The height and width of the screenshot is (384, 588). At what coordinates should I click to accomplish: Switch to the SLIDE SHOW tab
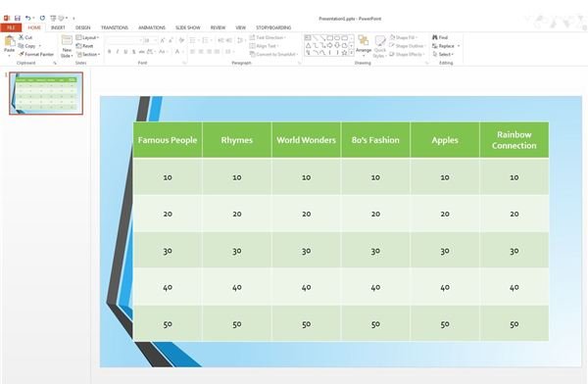coord(188,27)
